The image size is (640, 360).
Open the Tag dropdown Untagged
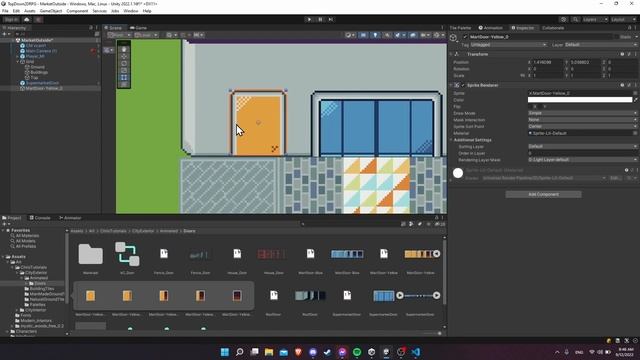point(508,44)
